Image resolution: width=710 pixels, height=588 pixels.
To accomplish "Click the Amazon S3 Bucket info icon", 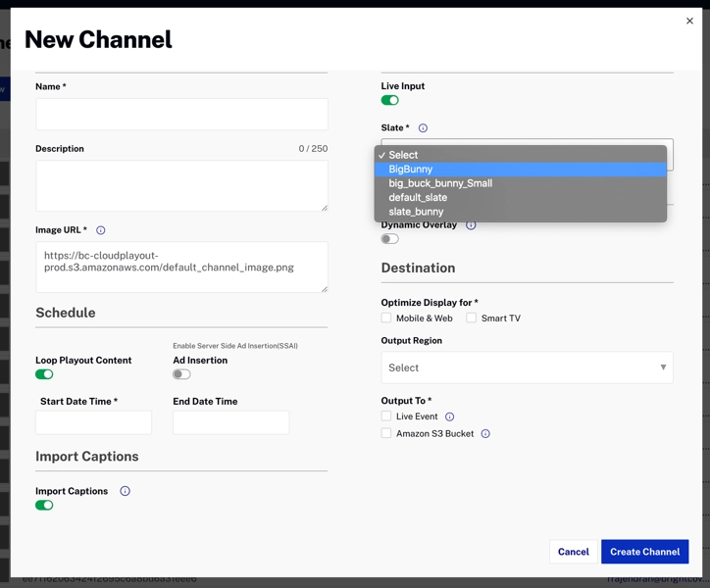I will pyautogui.click(x=485, y=434).
